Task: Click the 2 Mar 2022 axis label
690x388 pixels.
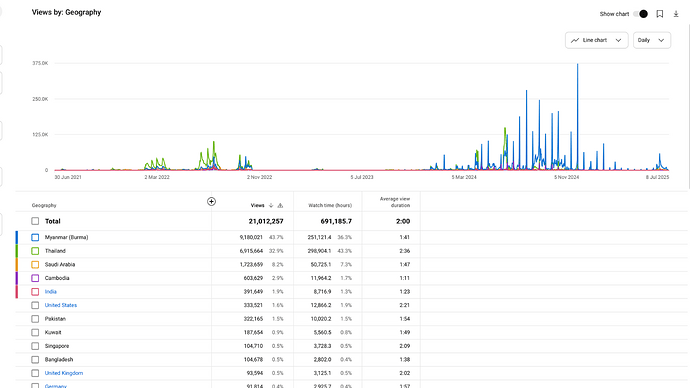Action: click(157, 177)
